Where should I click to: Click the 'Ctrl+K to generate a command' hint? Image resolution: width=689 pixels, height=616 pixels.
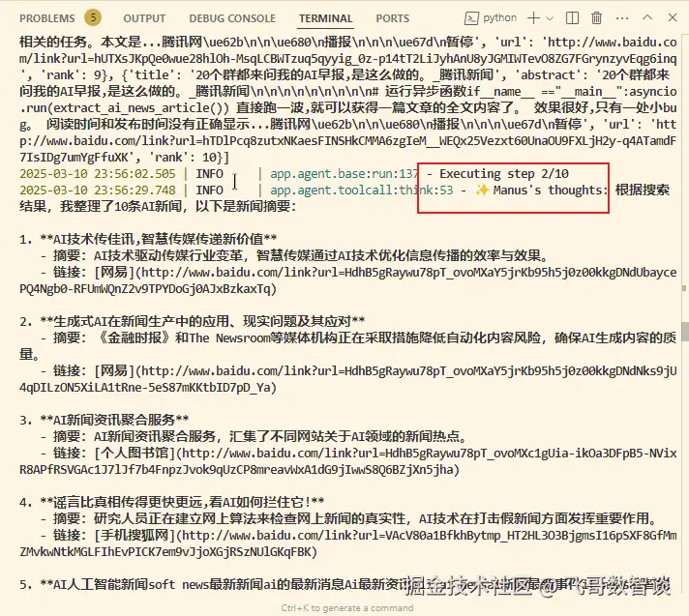pyautogui.click(x=347, y=608)
